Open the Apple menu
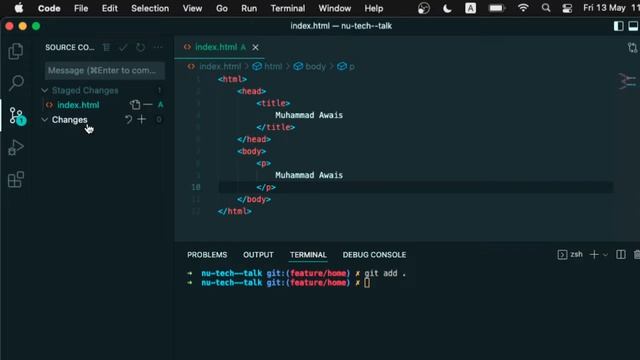The image size is (640, 360). tap(19, 8)
